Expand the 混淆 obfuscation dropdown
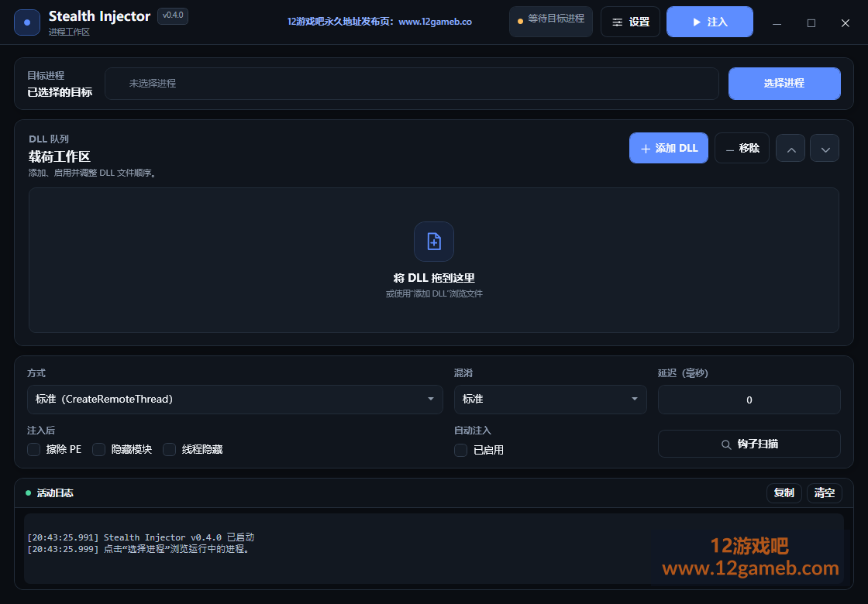 [550, 400]
